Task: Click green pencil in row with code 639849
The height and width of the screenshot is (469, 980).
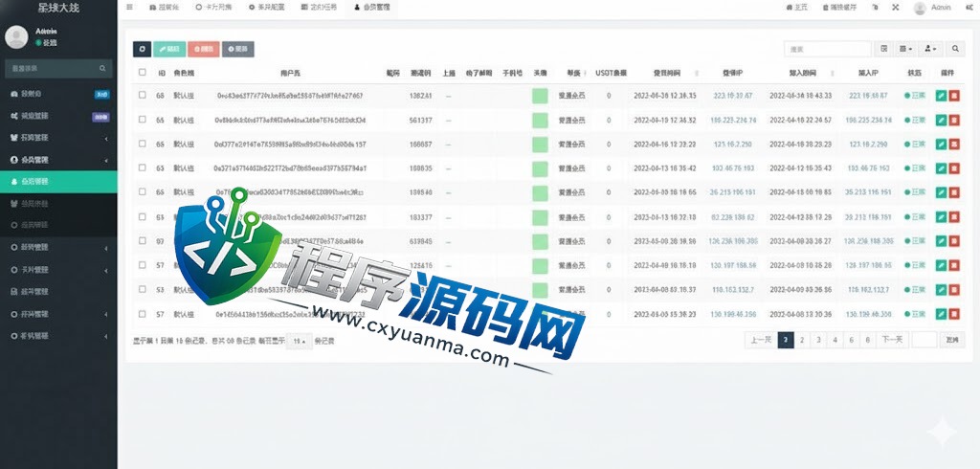Action: click(x=942, y=241)
